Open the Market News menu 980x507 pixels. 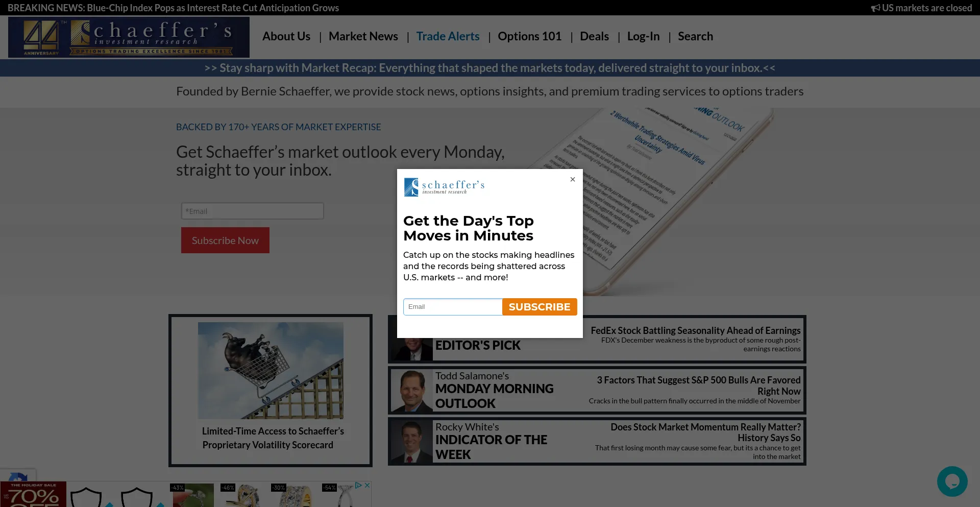(363, 36)
